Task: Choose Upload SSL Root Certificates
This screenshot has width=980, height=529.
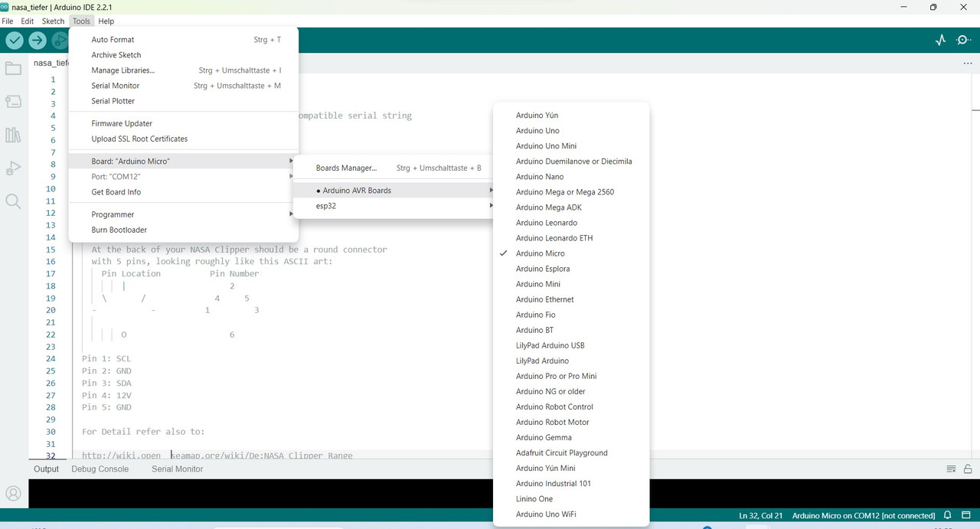Action: pos(184,139)
